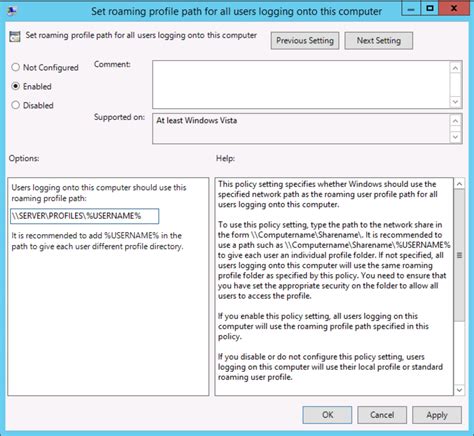Select the Not Configured radio button

tap(16, 67)
